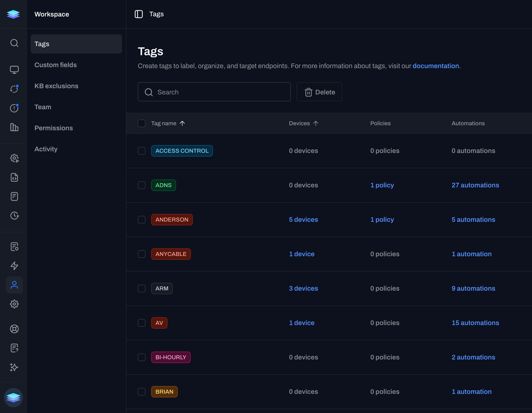This screenshot has height=413, width=532.
Task: Click the Automations column header
Action: pos(468,123)
